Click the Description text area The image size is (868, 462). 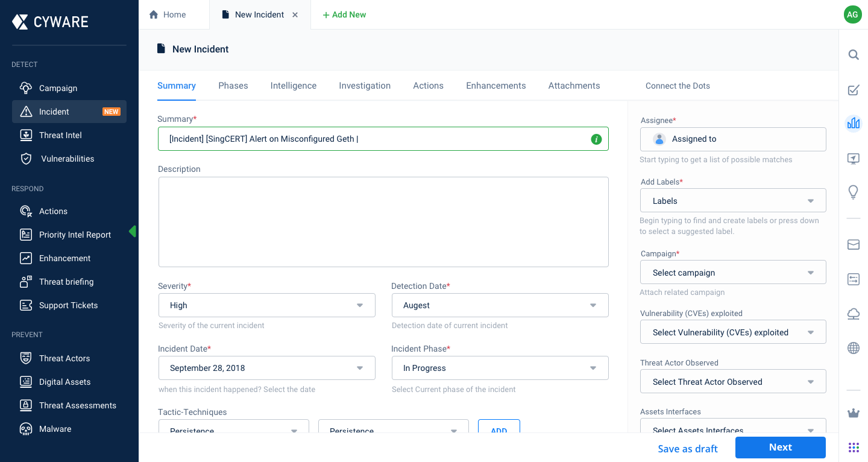[383, 222]
